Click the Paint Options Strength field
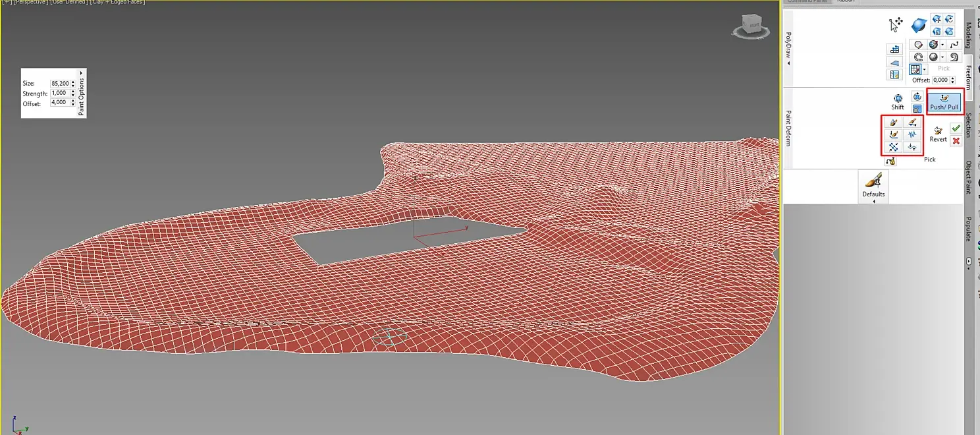 tap(60, 94)
